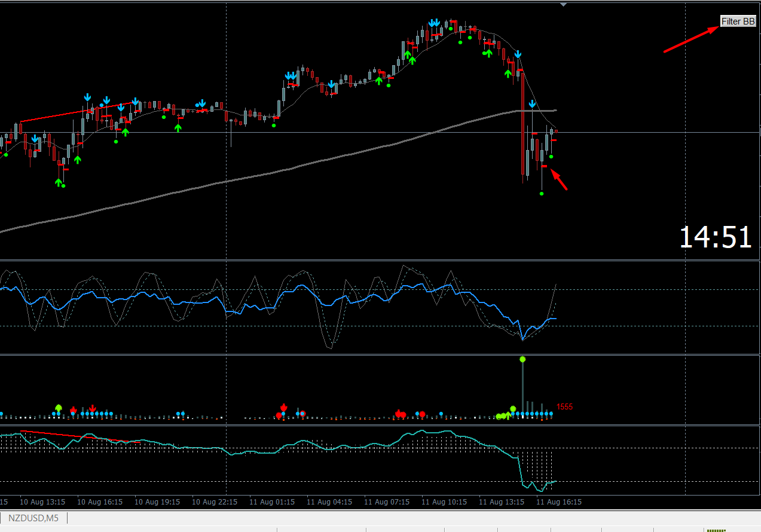The height and width of the screenshot is (532, 761).
Task: Click the 10 Aug 13:15 time axis label
Action: (x=42, y=502)
